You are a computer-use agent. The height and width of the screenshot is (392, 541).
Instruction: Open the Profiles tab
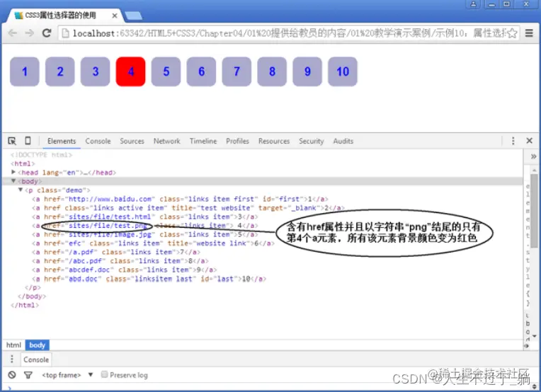tap(237, 141)
